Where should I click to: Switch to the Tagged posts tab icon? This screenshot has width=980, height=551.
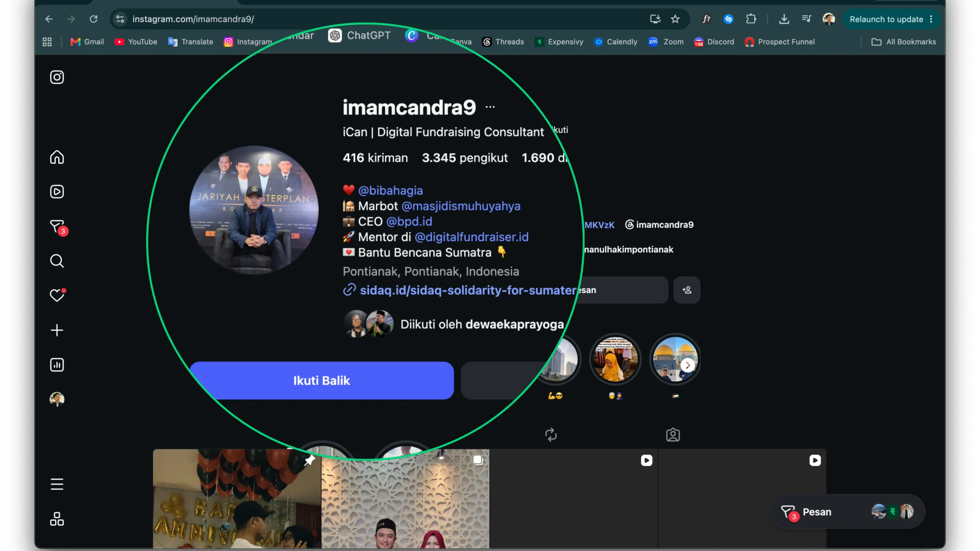673,435
